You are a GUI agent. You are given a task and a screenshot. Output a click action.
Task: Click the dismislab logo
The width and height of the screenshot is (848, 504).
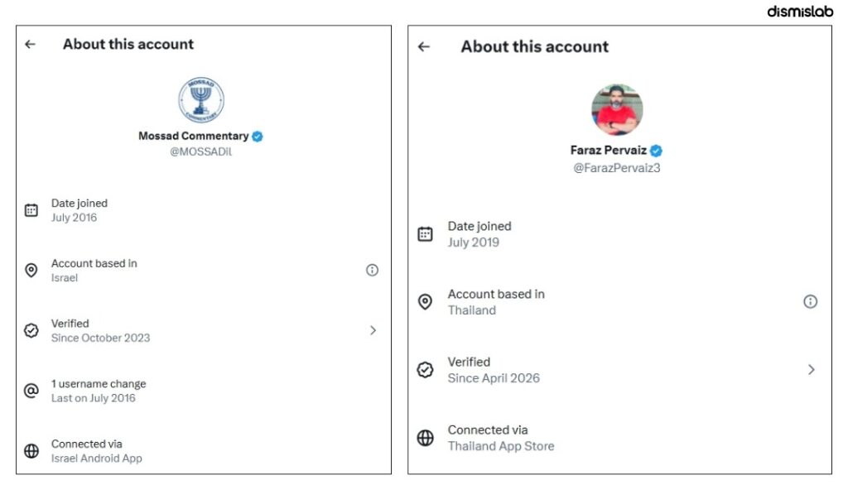(800, 12)
